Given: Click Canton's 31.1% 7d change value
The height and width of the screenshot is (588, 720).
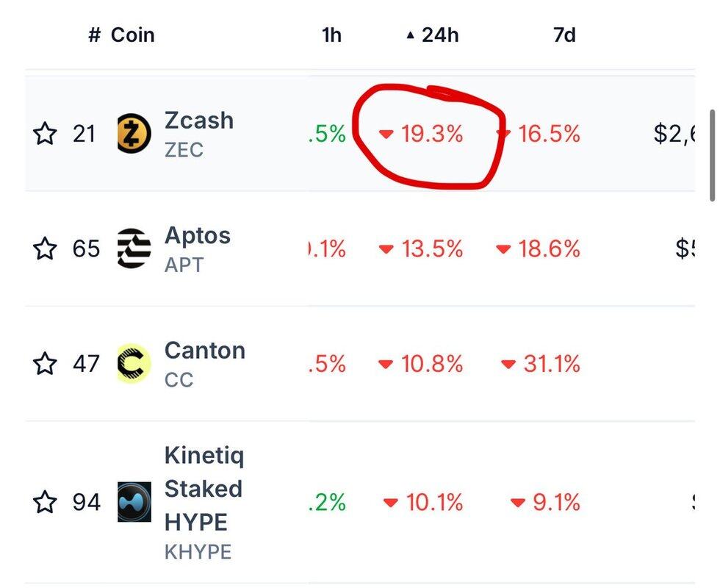Looking at the screenshot, I should click(x=551, y=364).
